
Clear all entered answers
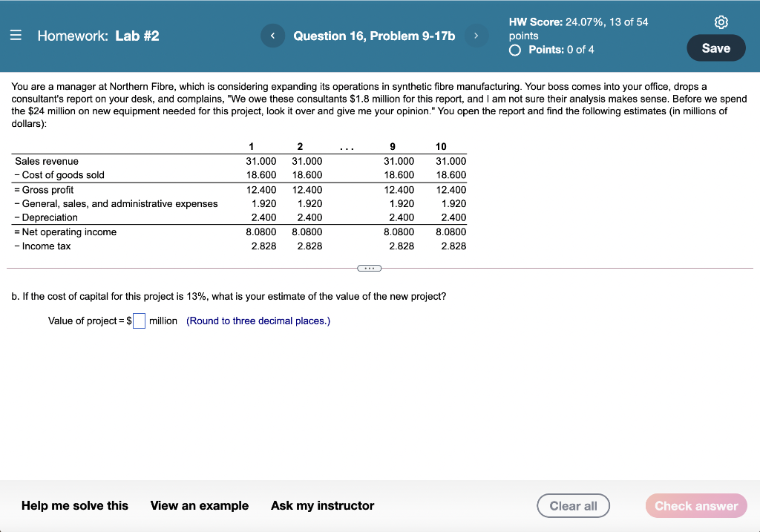(573, 505)
